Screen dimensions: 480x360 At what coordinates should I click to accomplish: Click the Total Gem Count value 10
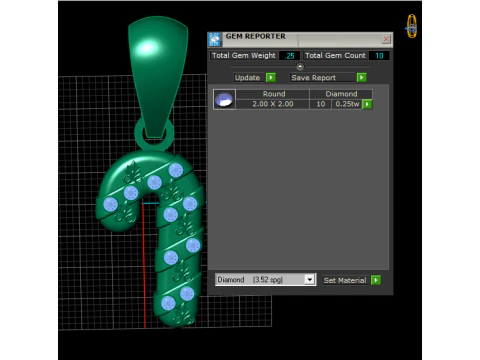pyautogui.click(x=379, y=56)
